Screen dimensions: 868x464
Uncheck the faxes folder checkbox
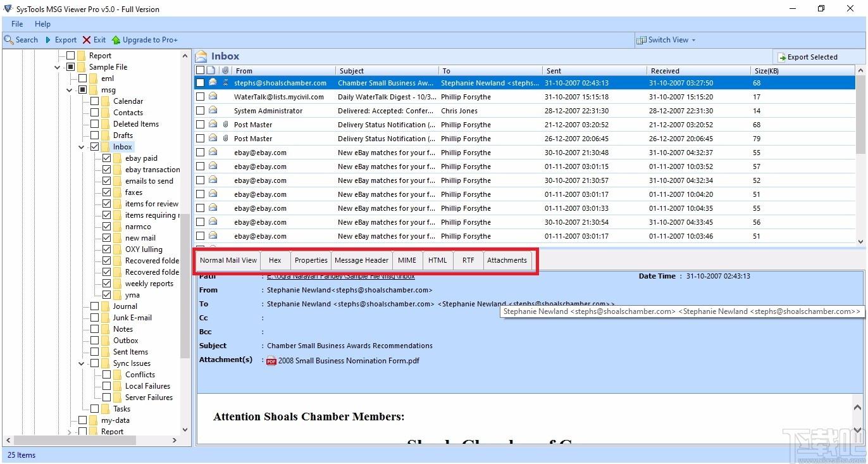(106, 192)
